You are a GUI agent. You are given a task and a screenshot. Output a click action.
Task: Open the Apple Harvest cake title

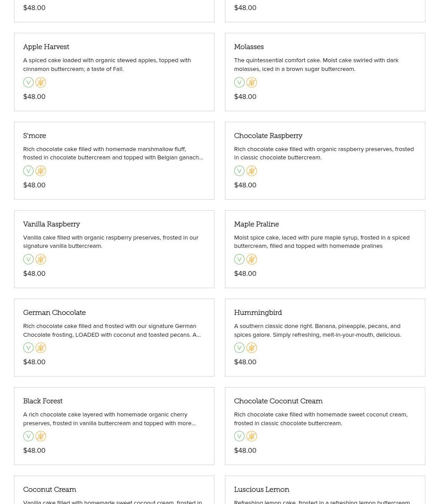coord(46,47)
